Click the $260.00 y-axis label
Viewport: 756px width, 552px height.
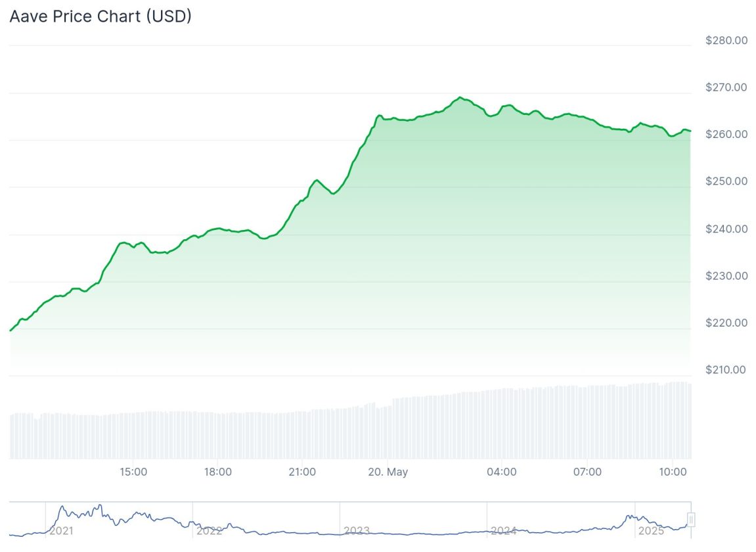pos(726,134)
